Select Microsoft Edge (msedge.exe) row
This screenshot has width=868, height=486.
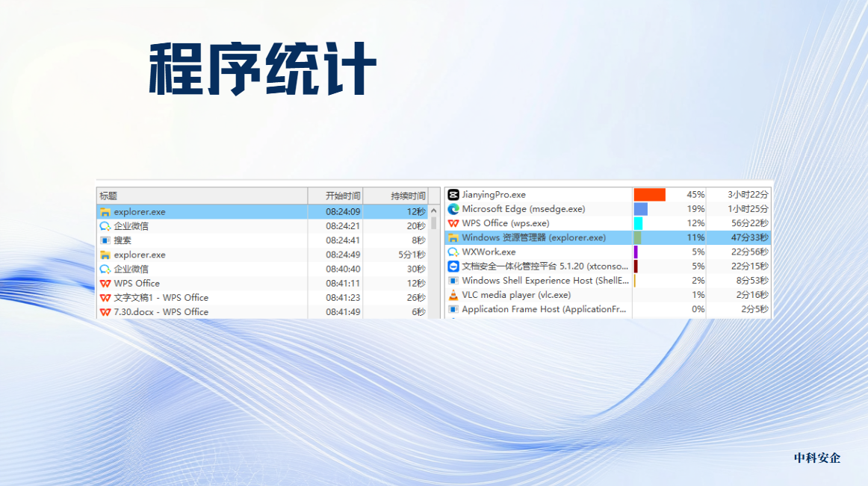click(x=608, y=209)
